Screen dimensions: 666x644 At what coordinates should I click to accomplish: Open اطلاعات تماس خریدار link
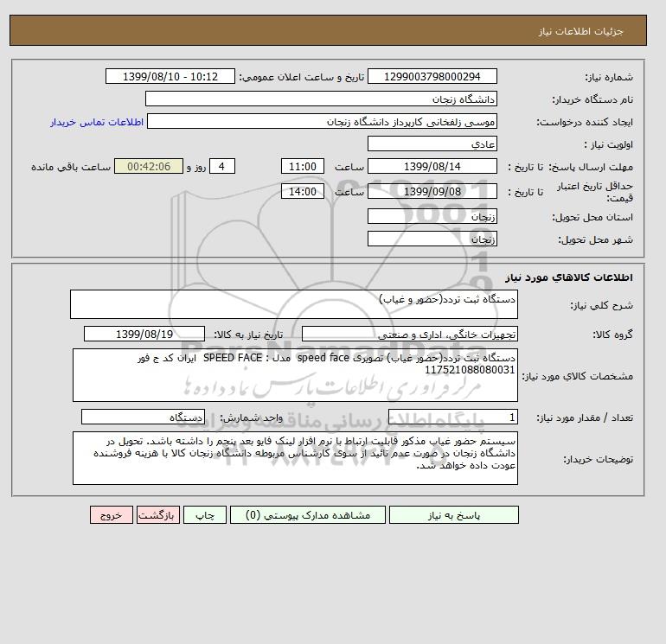[x=97, y=122]
